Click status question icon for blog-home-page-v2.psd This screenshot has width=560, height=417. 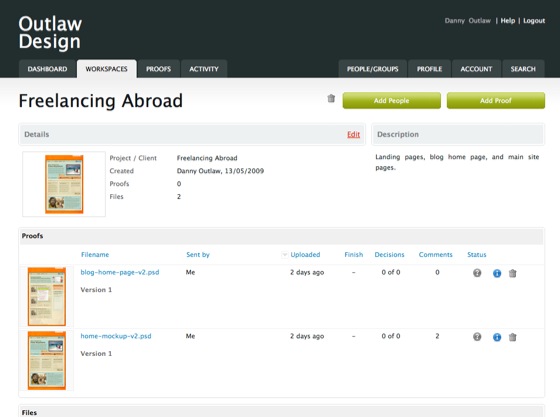point(477,273)
